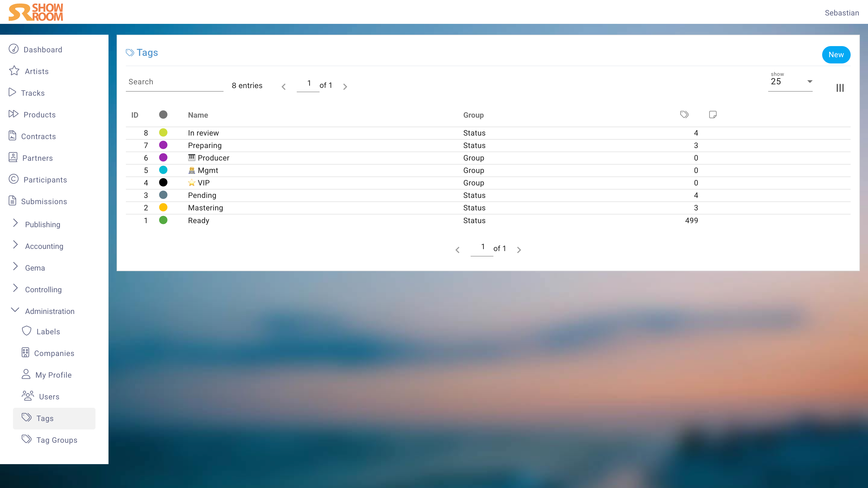Click the green Ready color dot
Viewport: 868px width, 488px height.
coord(163,220)
